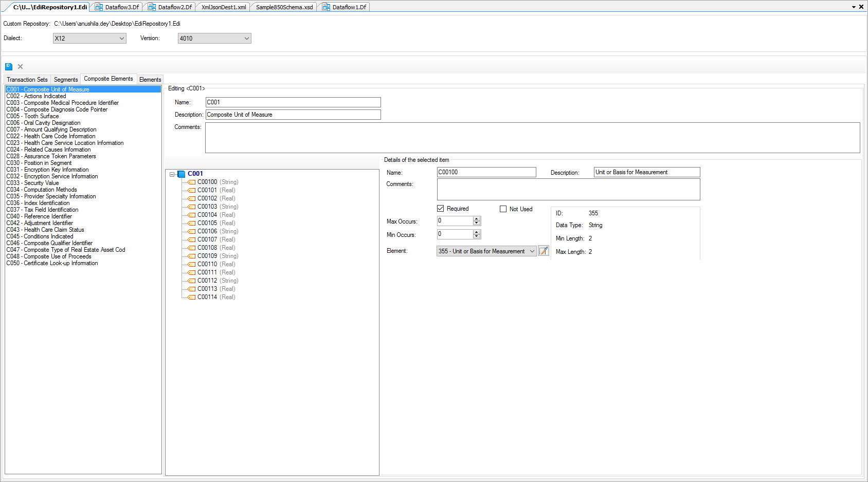Click the Dataflow3.Df tab's dataflow icon
This screenshot has height=482, width=868.
[x=99, y=7]
